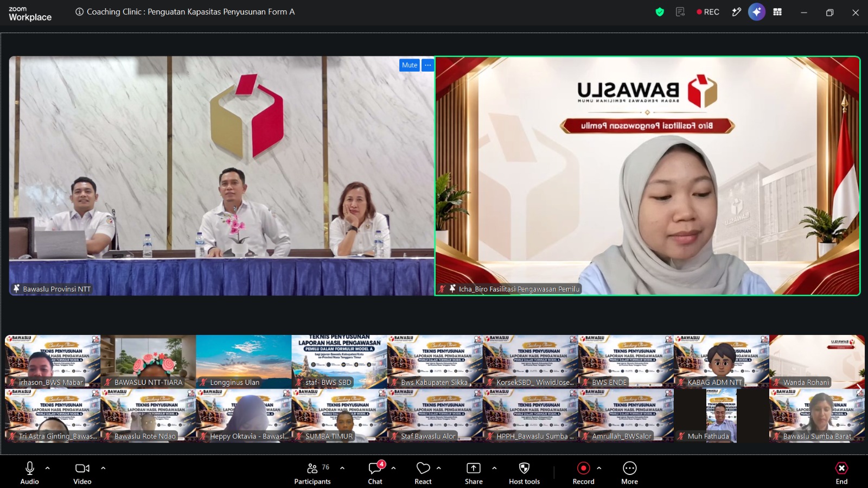Open the More menu
The width and height of the screenshot is (868, 488).
click(x=630, y=473)
